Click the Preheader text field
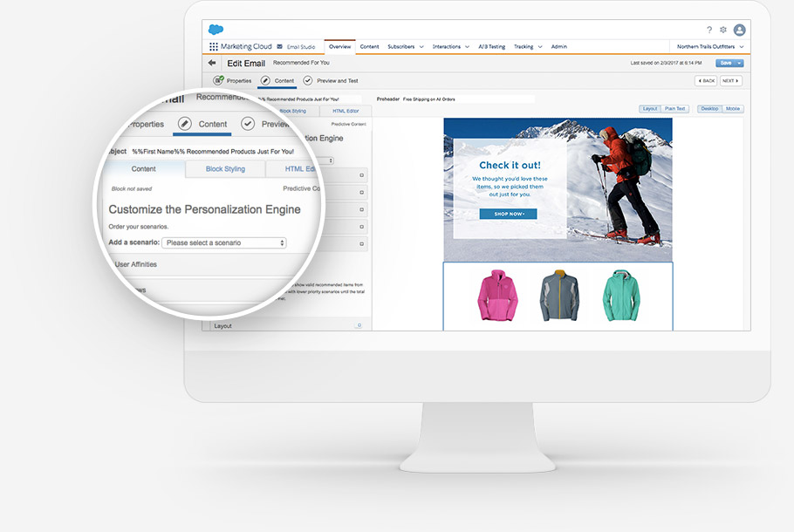The height and width of the screenshot is (532, 794). click(468, 99)
